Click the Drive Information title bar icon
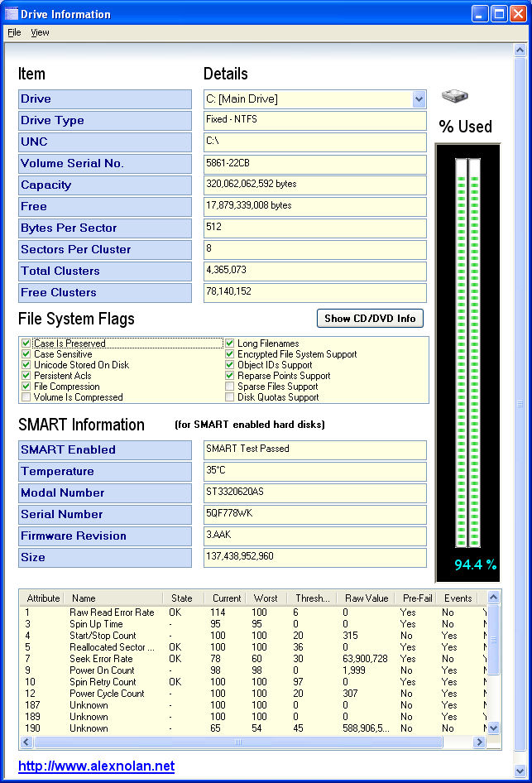The height and width of the screenshot is (783, 532). pos(11,13)
